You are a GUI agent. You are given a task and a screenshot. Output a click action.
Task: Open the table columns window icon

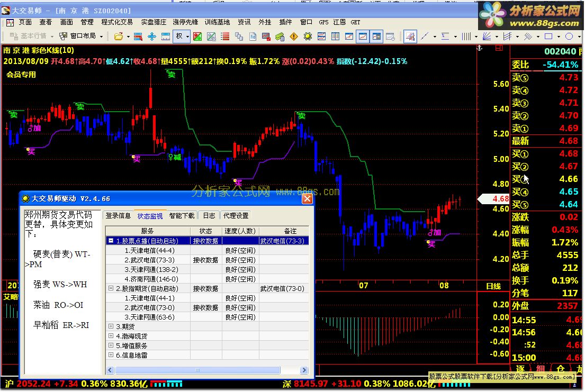(336, 37)
